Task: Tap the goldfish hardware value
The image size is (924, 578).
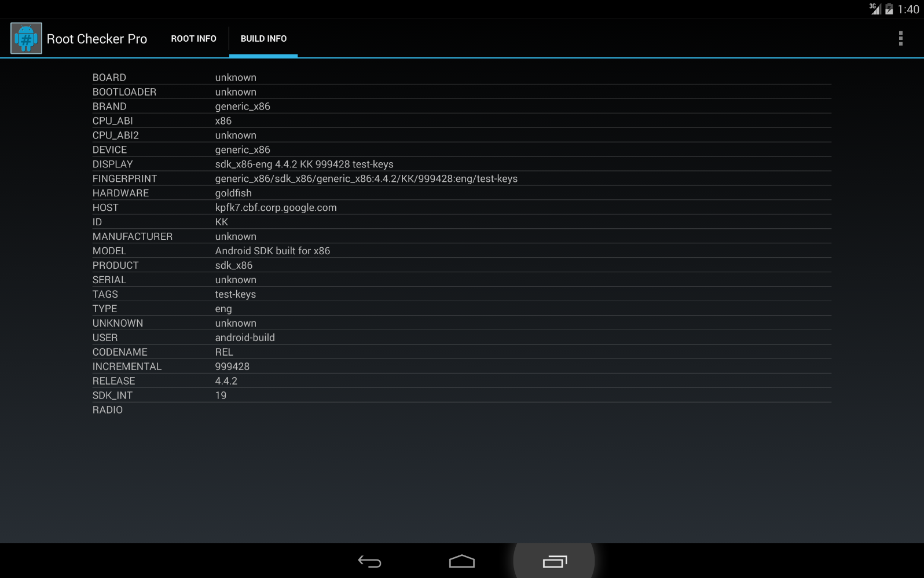Action: [233, 193]
